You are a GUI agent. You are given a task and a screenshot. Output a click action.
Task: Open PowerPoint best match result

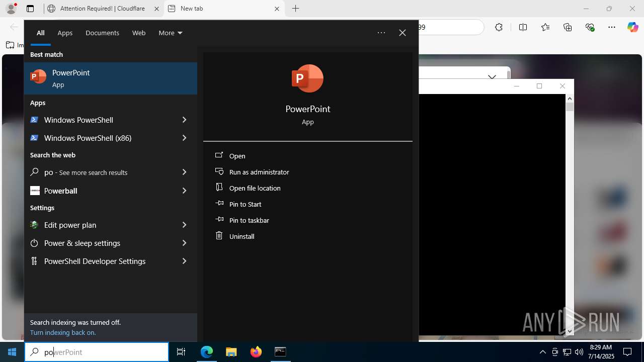pos(111,78)
